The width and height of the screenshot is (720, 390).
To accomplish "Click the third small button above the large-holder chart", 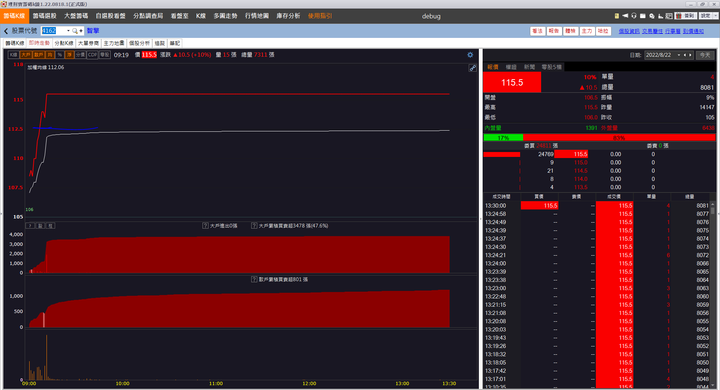I will click(50, 226).
